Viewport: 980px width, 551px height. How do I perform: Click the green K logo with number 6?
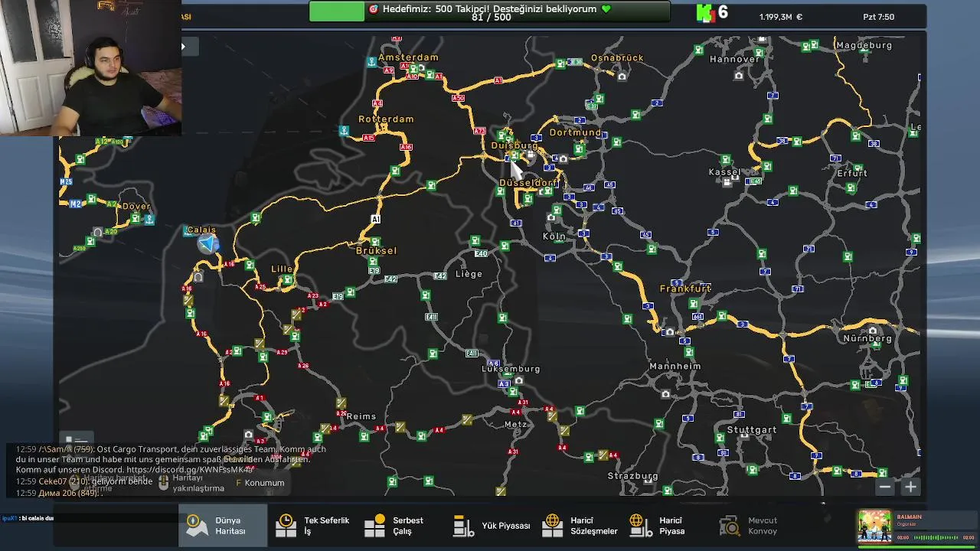[x=712, y=13]
